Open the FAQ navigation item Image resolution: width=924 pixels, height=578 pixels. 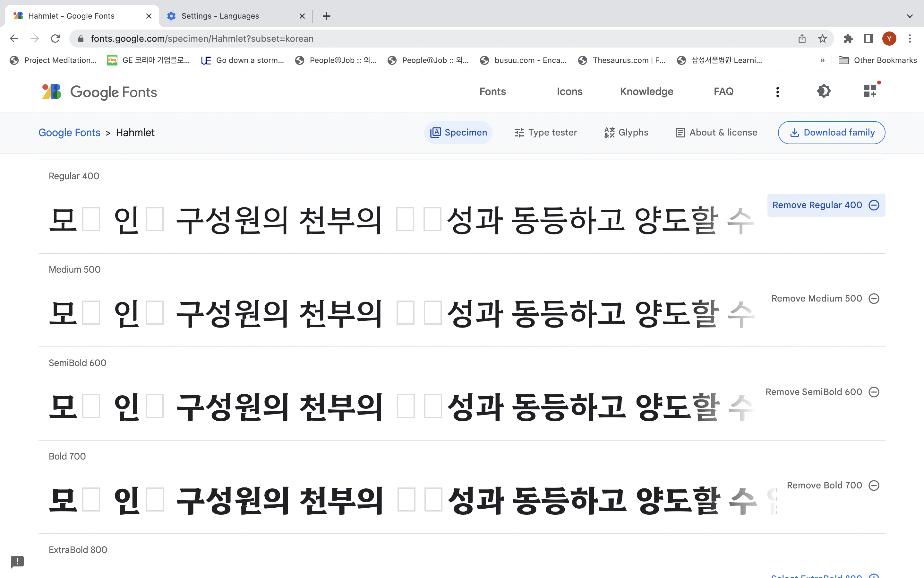[x=723, y=92]
